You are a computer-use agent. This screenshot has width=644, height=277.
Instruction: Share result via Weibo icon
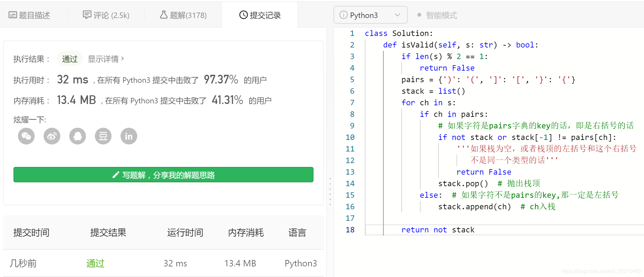coord(52,136)
